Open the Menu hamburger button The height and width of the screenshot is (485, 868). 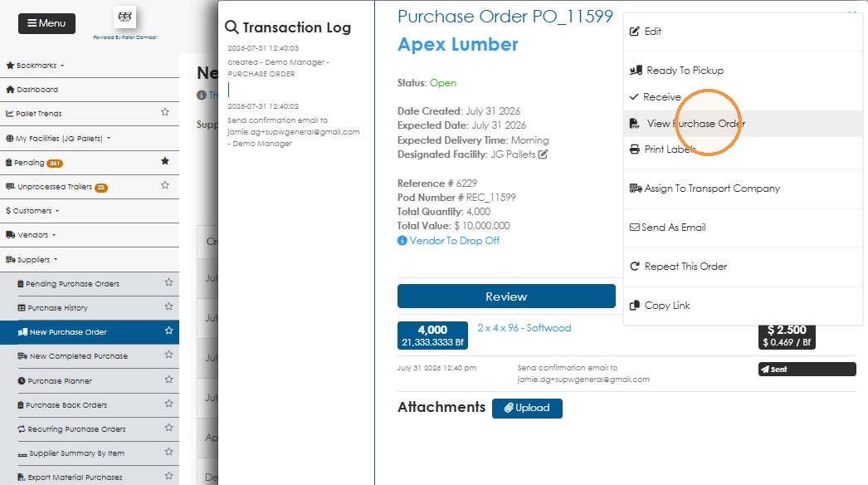pyautogui.click(x=46, y=23)
